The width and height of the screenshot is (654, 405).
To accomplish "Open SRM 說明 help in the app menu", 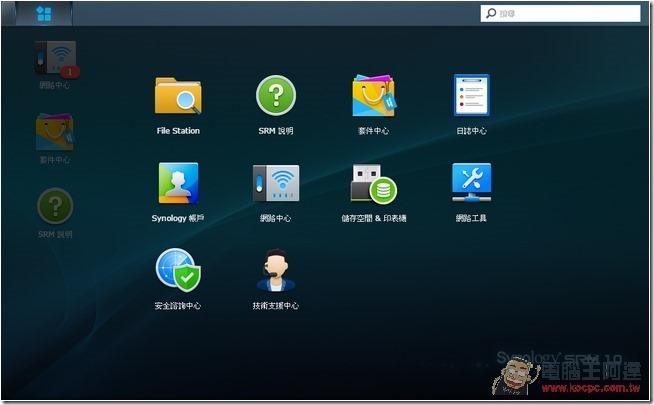I will (x=276, y=95).
